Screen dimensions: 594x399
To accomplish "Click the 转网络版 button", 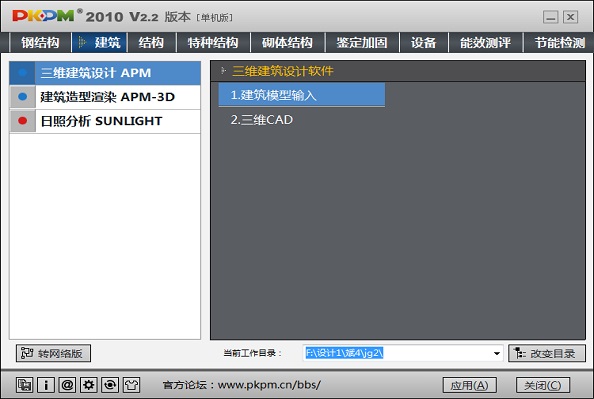I will (53, 354).
